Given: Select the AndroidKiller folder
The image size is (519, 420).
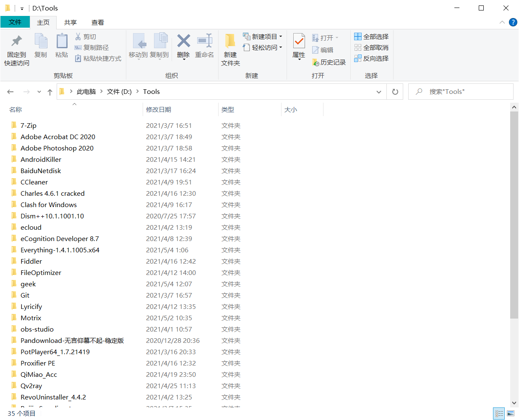Looking at the screenshot, I should (x=41, y=159).
